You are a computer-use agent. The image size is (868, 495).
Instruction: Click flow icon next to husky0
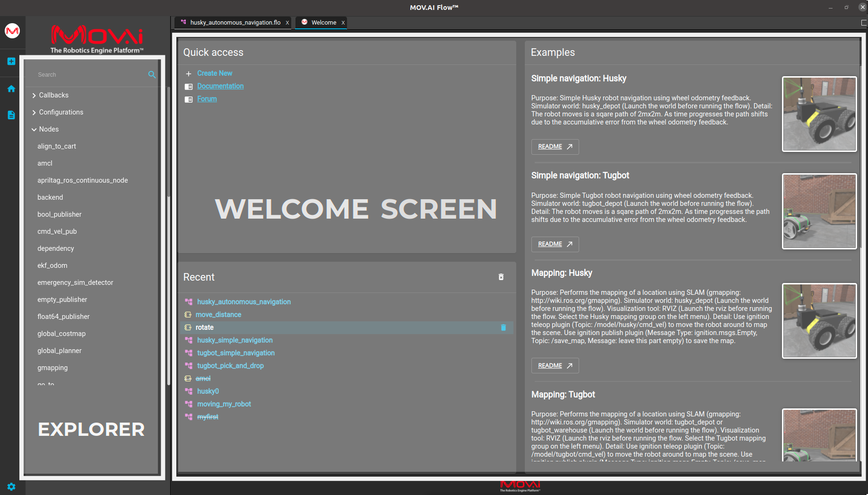pos(189,391)
